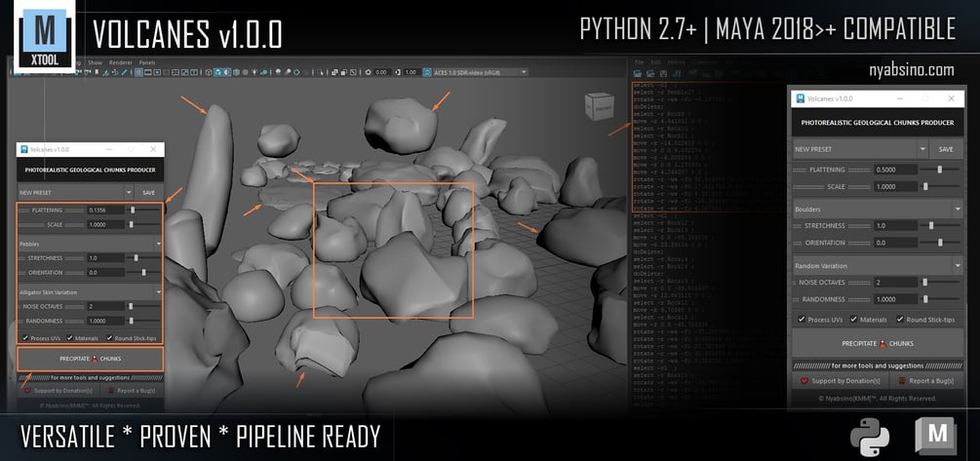Click the FLATTENING slider next to 0.5000
This screenshot has height=461, width=980.
tap(941, 170)
